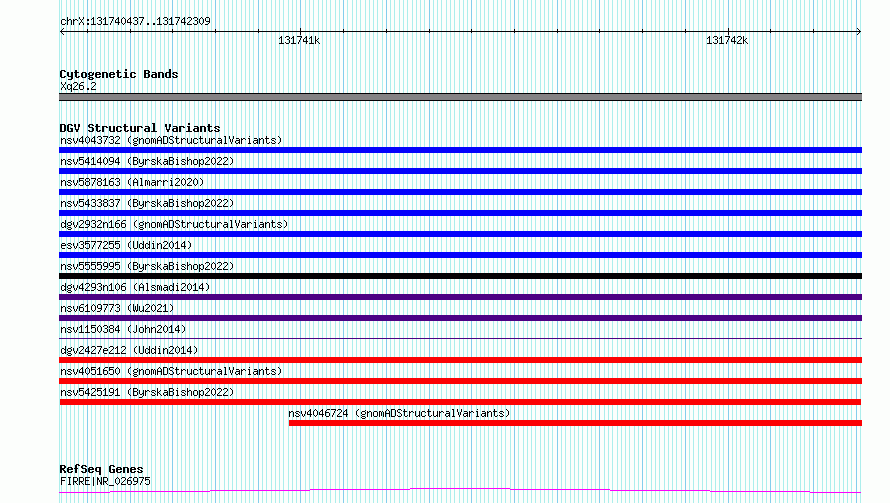
Task: Open variant nsv6109773 (Wu2021) label
Action: (117, 308)
